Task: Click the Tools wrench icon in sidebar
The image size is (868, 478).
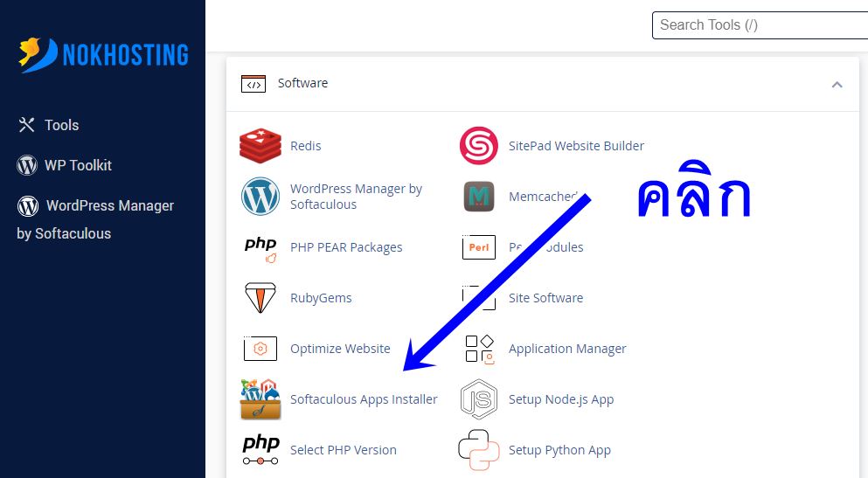Action: point(26,125)
